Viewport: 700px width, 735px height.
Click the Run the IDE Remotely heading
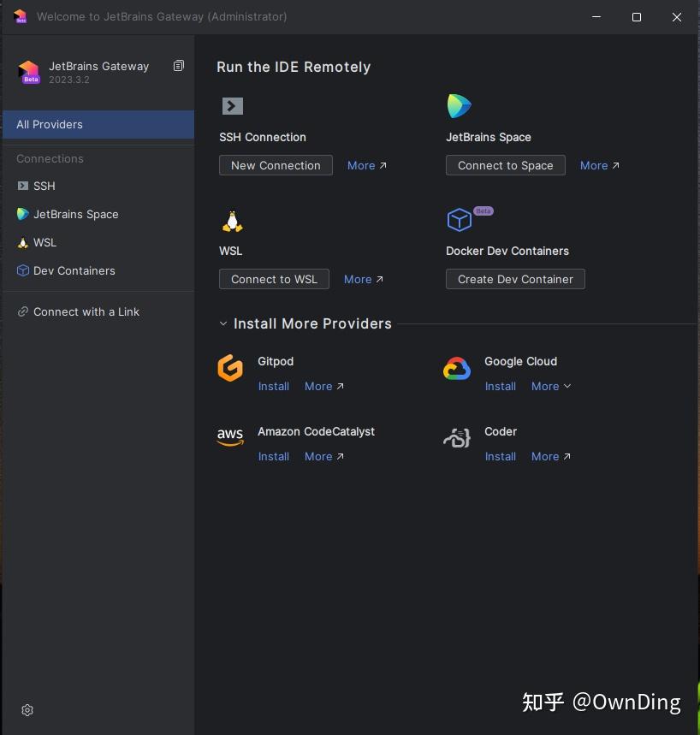tap(294, 67)
